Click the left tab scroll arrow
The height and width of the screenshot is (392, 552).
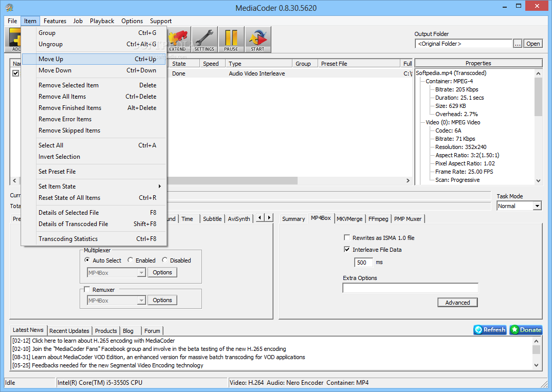tap(260, 218)
